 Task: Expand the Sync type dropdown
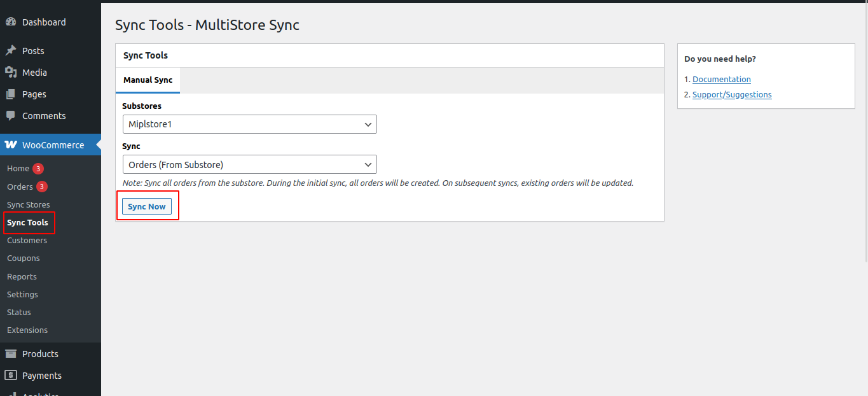click(249, 165)
